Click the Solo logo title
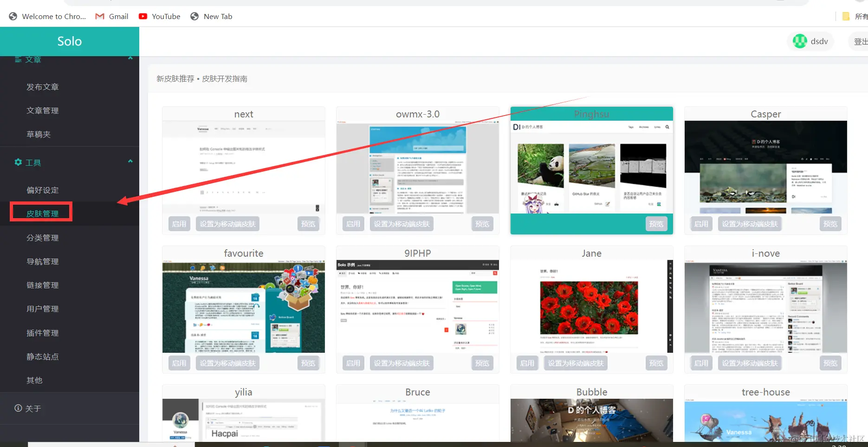The height and width of the screenshot is (447, 868). coord(70,41)
